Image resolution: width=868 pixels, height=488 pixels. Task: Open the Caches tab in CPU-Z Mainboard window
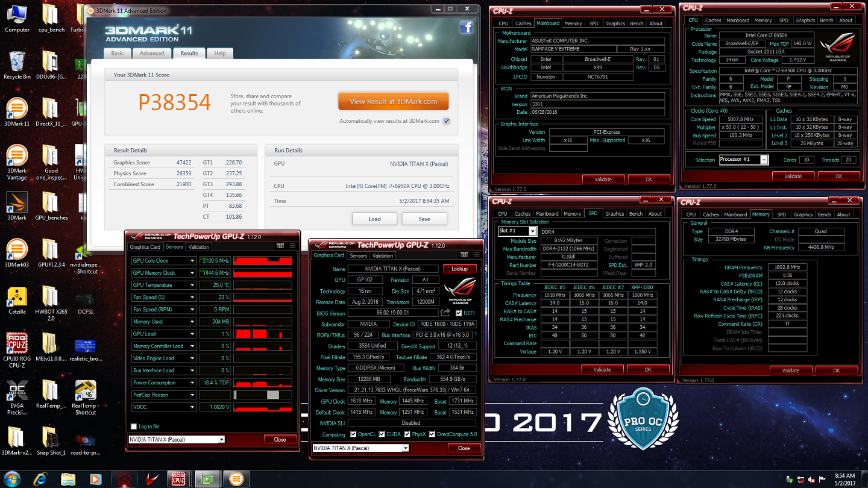[523, 23]
